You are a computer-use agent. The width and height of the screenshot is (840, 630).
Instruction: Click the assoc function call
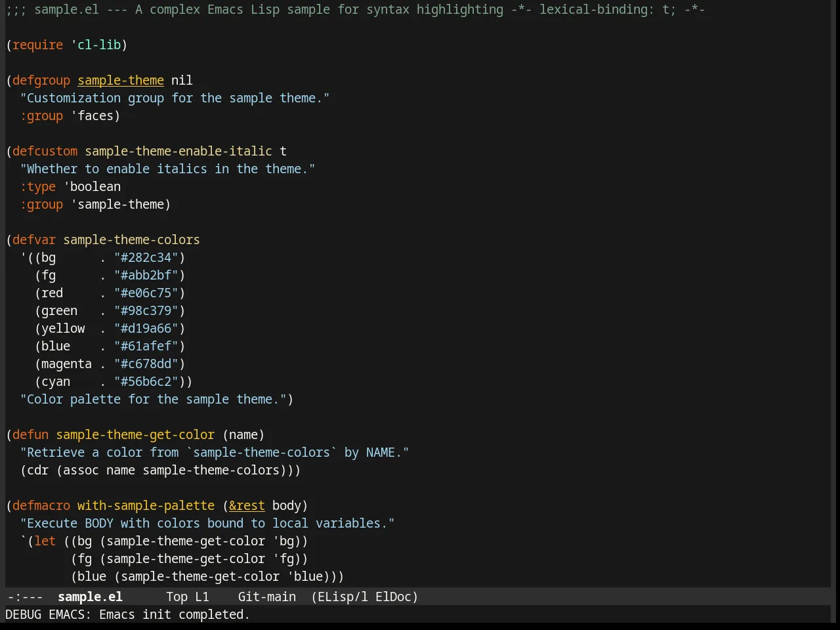81,470
